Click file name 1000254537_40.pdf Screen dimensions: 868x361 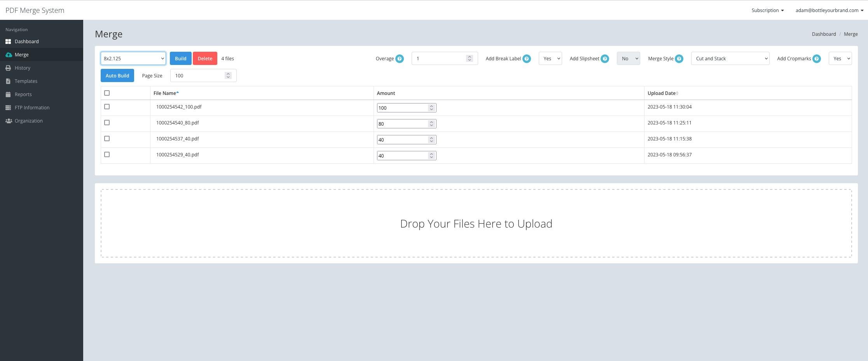tap(177, 139)
